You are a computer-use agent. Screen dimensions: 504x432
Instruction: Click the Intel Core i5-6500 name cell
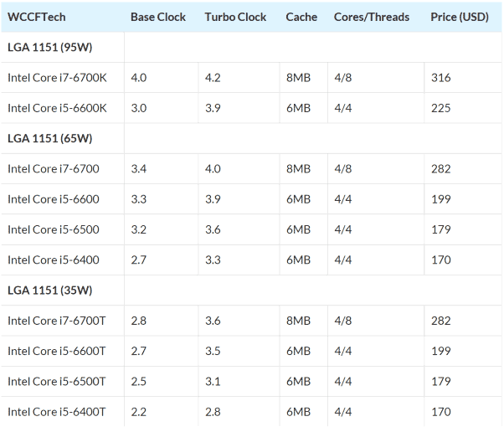pos(54,229)
